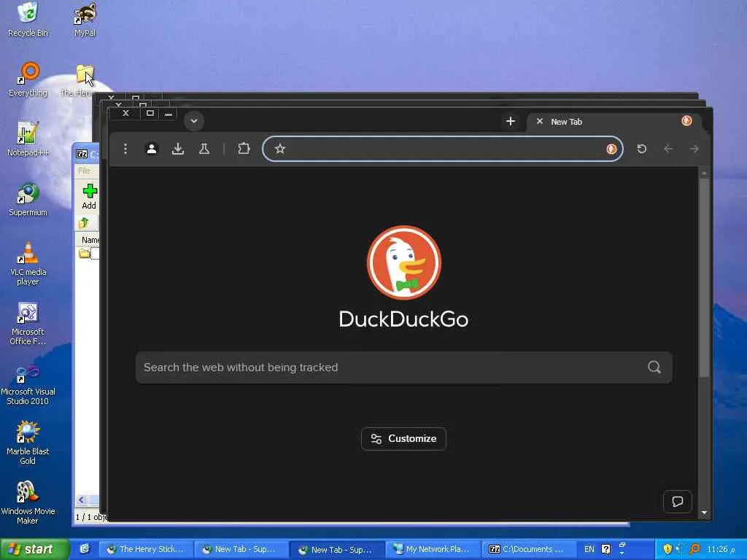Open the extensions puzzle icon
Image resolution: width=747 pixels, height=560 pixels.
point(244,149)
